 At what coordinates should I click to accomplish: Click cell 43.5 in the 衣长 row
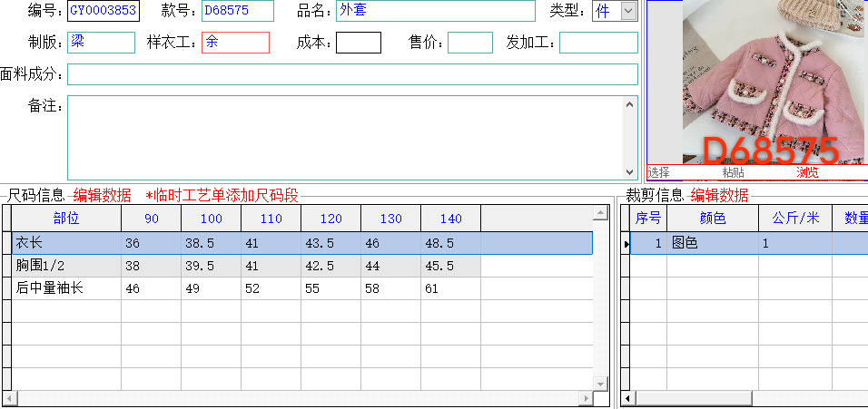[331, 243]
